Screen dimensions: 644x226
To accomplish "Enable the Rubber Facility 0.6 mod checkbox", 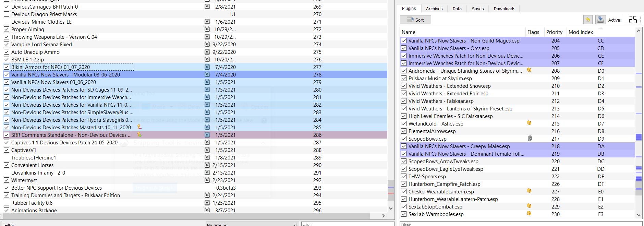I will pyautogui.click(x=7, y=203).
